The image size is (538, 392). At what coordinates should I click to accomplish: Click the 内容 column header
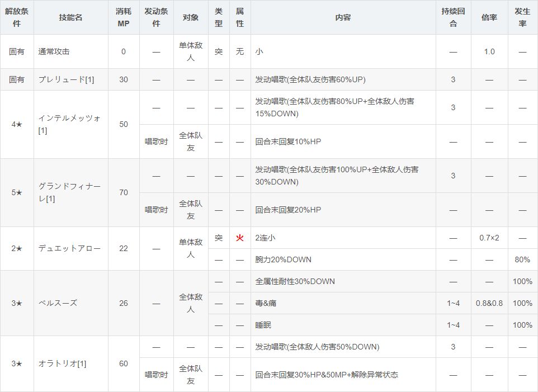[343, 17]
